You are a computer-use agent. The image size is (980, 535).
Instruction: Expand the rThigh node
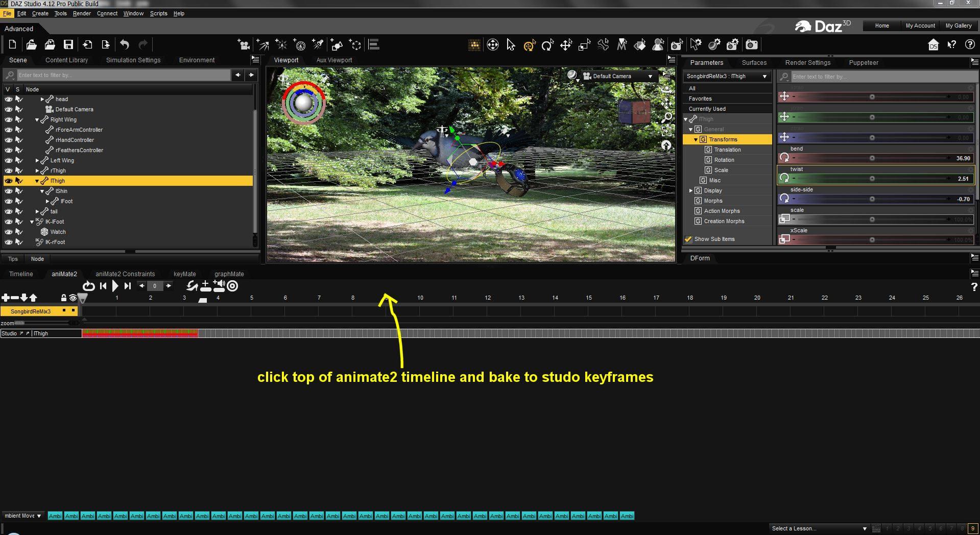coord(37,171)
